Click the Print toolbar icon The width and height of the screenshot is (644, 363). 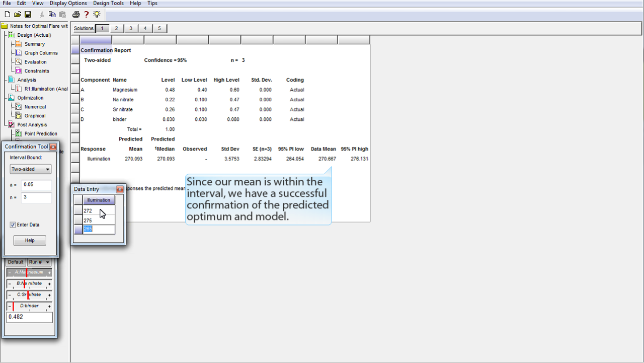click(x=76, y=14)
